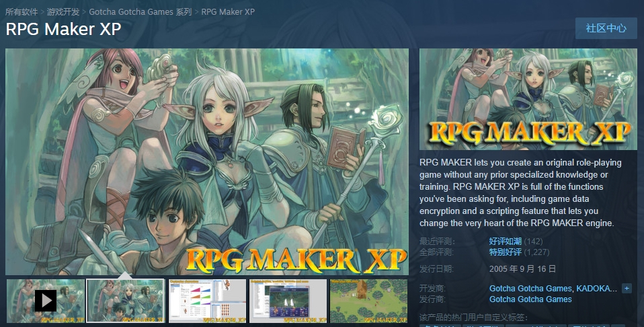Viewport: 644px width, 327px height.
Task: Click the 开发商 label
Action: click(432, 289)
